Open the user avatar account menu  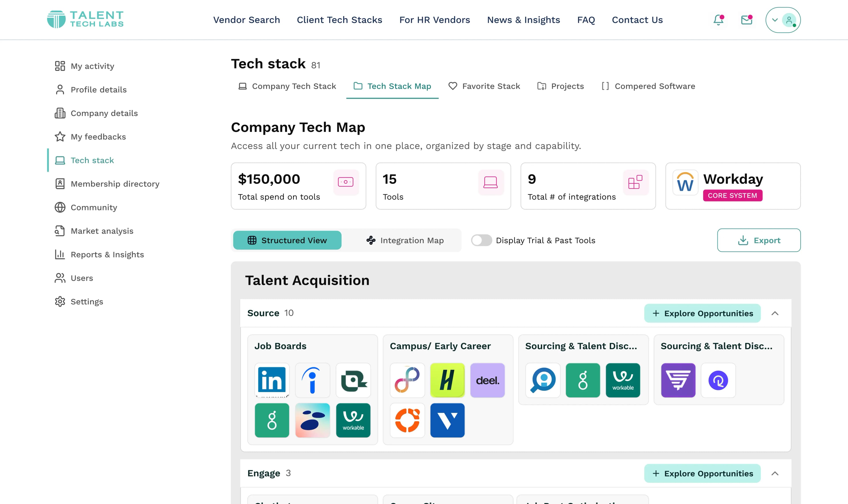[x=783, y=20]
